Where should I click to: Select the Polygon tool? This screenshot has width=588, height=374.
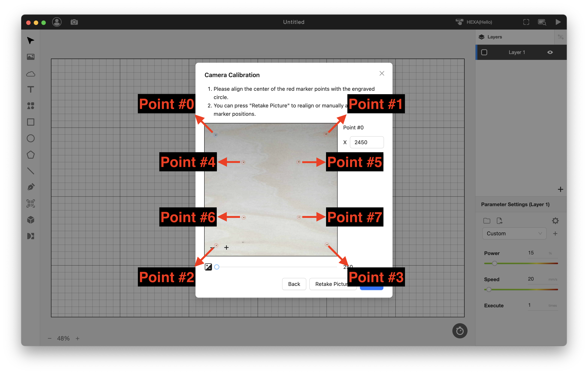coord(30,155)
